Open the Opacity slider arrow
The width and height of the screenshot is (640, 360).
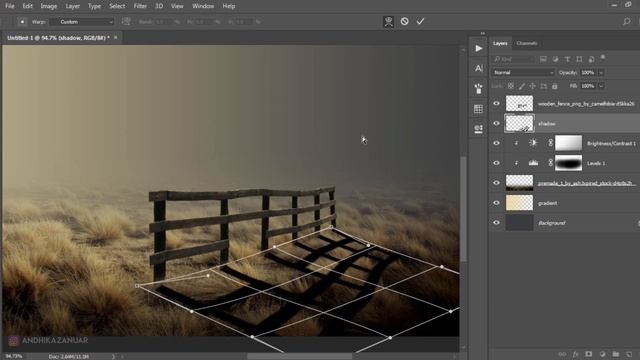click(x=601, y=73)
